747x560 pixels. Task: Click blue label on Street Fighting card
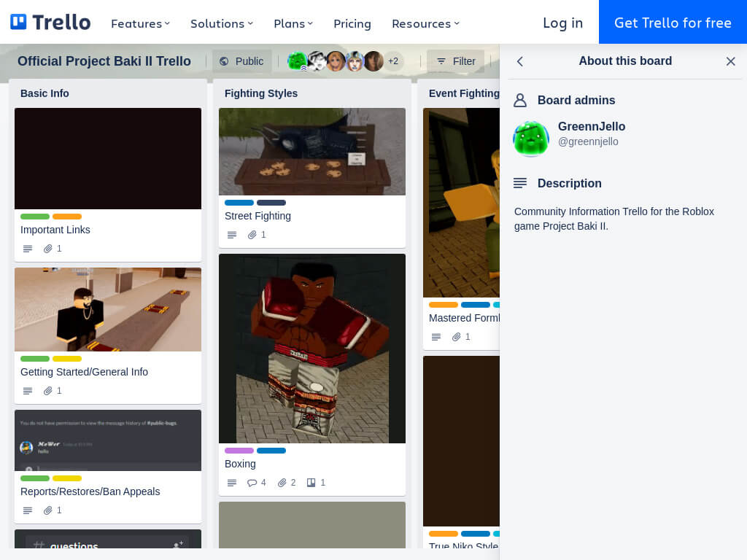click(x=239, y=203)
